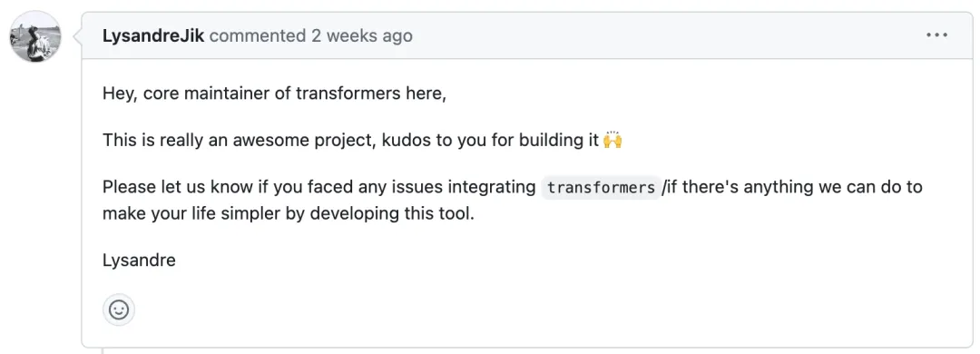Click the "Hey, core maintainer" opening line

tap(274, 93)
